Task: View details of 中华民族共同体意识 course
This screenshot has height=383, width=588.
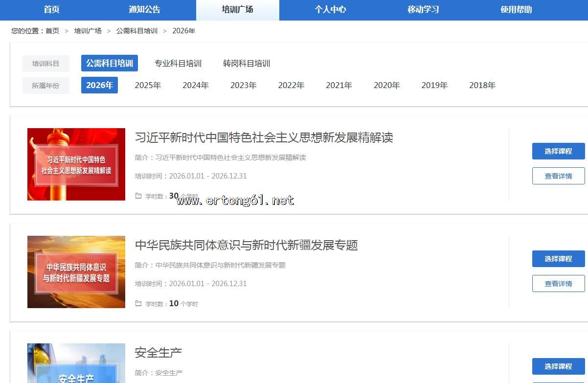Action: click(558, 284)
